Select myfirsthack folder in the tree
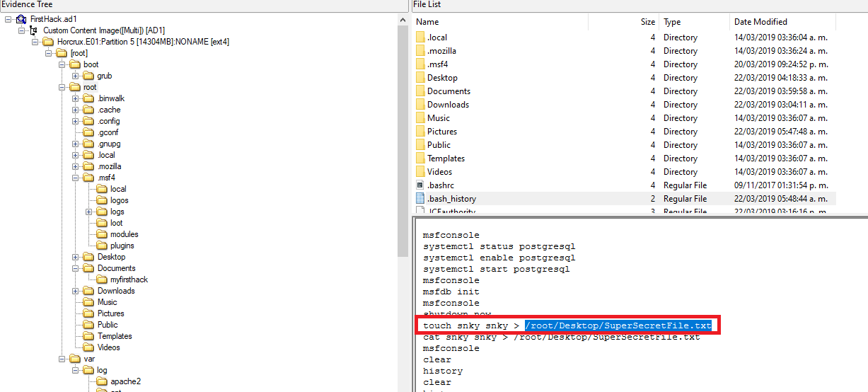This screenshot has width=868, height=392. (129, 279)
